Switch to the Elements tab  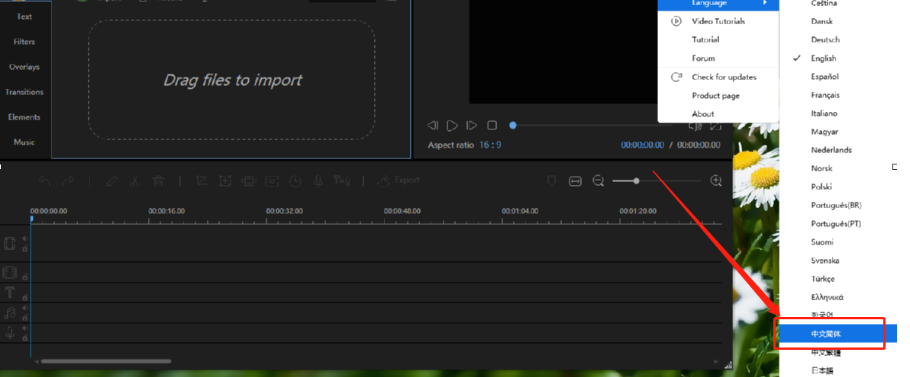[x=24, y=117]
